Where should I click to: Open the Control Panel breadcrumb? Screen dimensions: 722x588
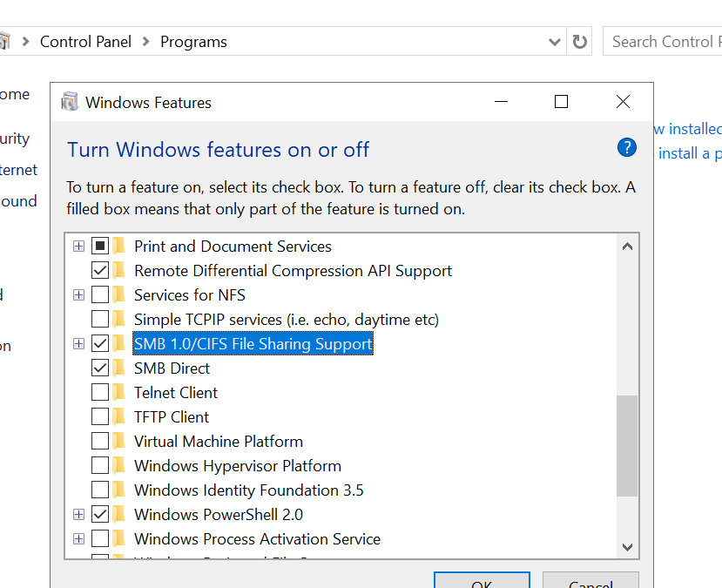85,41
